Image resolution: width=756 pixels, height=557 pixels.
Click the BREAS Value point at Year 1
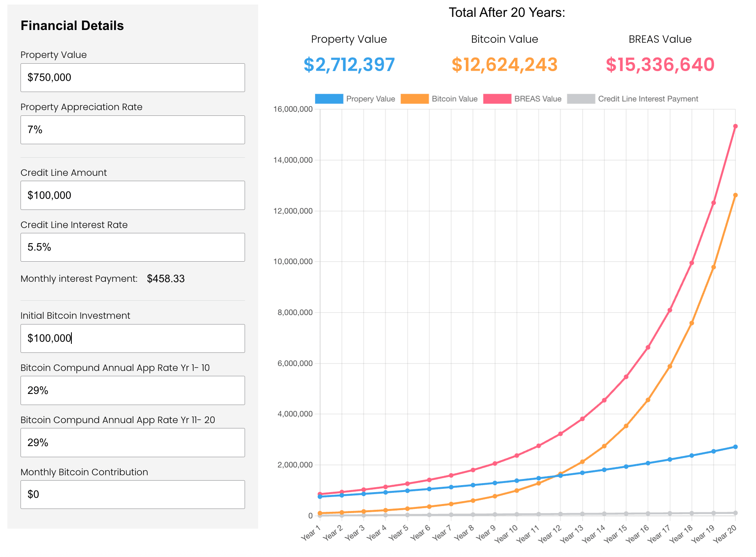tap(320, 494)
